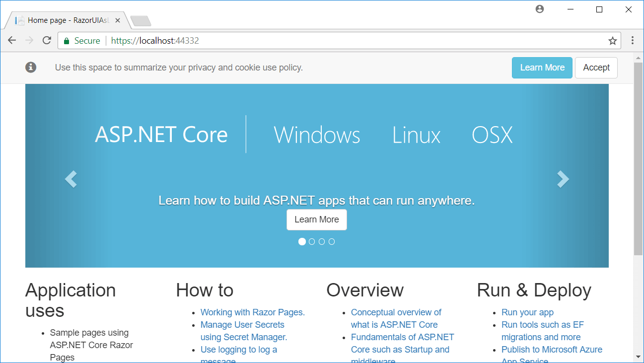The width and height of the screenshot is (644, 363).
Task: Click the carousel caption about ASP.NET apps
Action: [317, 201]
